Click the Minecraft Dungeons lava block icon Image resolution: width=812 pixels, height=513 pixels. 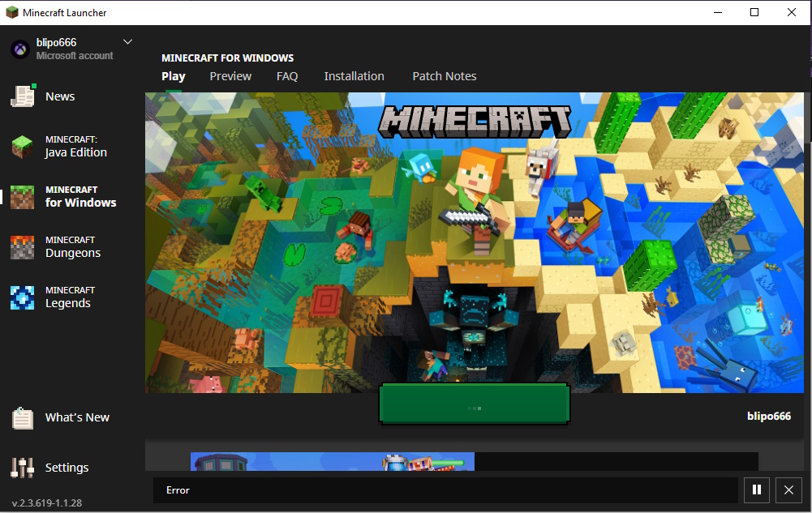point(22,247)
